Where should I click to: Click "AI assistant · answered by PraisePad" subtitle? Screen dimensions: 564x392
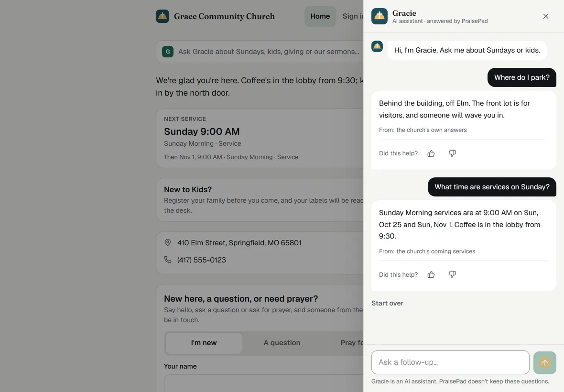coord(440,21)
